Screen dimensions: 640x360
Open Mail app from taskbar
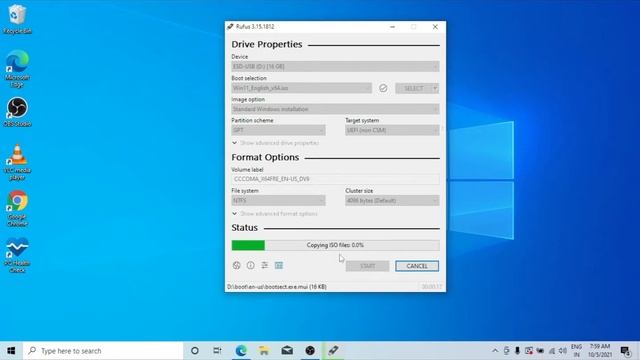[x=287, y=351]
